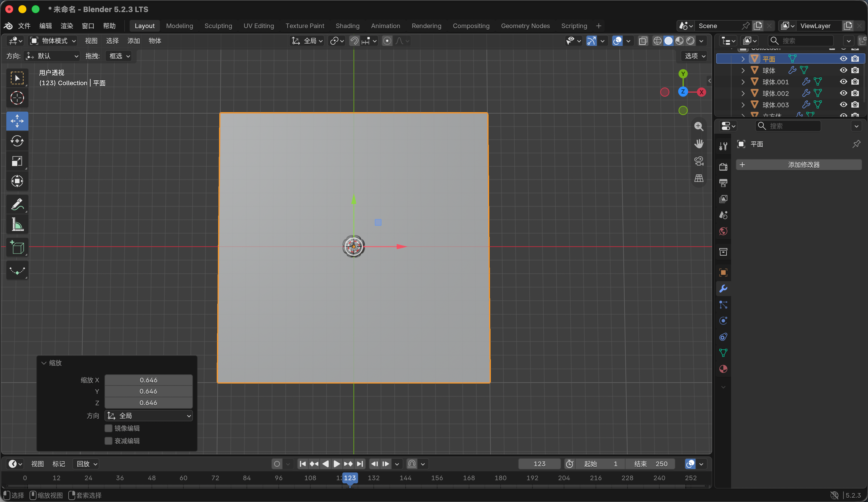The height and width of the screenshot is (502, 868).
Task: Disable render for 球体.002 camera icon
Action: (x=855, y=93)
